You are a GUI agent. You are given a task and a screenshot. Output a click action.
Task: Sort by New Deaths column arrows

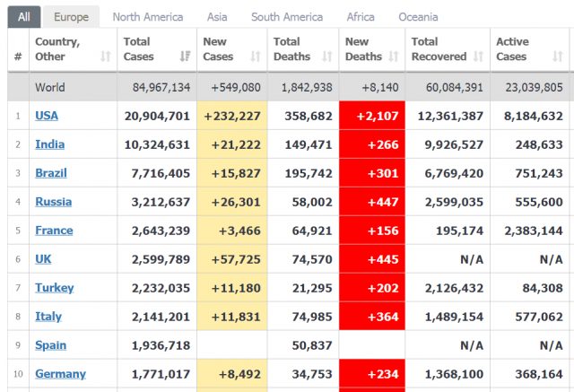click(x=394, y=57)
